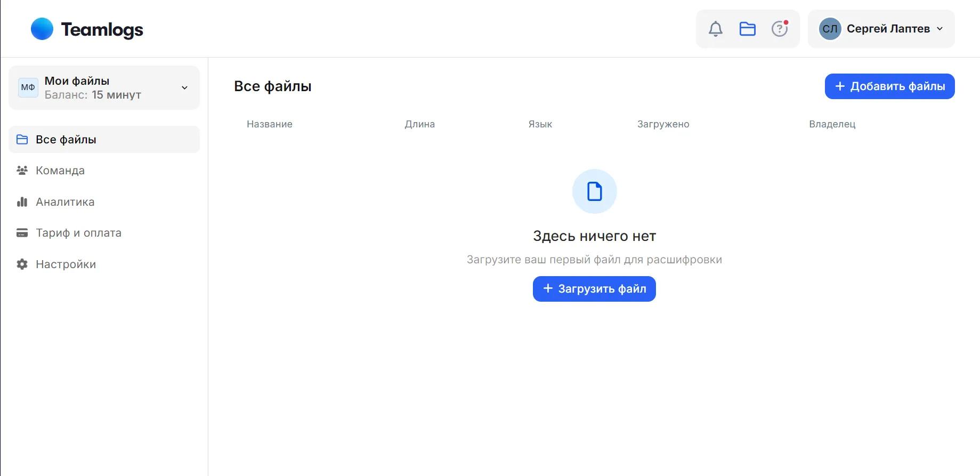This screenshot has height=476, width=980.
Task: Expand the Мои файлы workspace chevron
Action: click(184, 88)
